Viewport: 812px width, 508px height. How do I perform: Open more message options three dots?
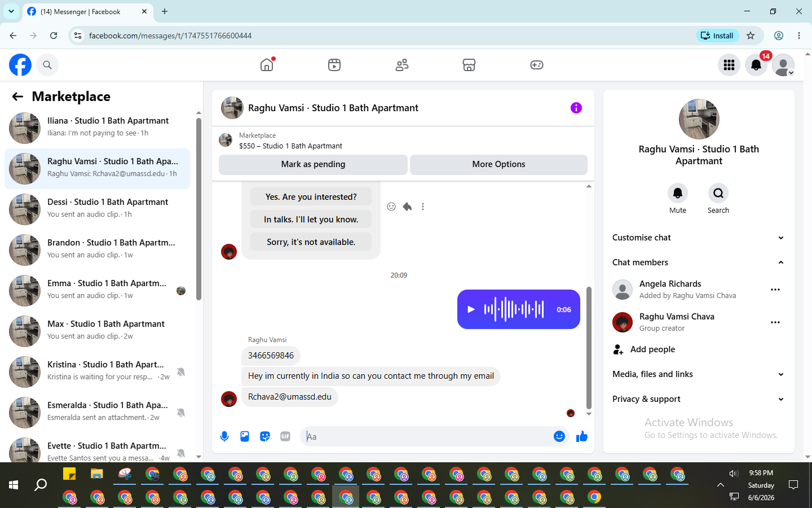(x=423, y=207)
